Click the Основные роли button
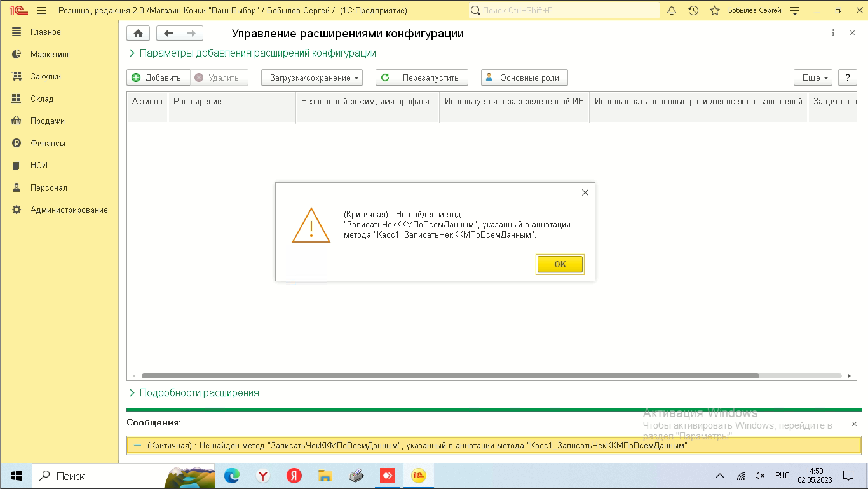 click(x=524, y=77)
